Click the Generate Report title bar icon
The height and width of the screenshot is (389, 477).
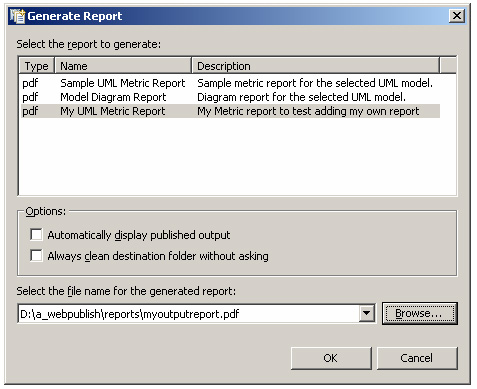pyautogui.click(x=17, y=16)
